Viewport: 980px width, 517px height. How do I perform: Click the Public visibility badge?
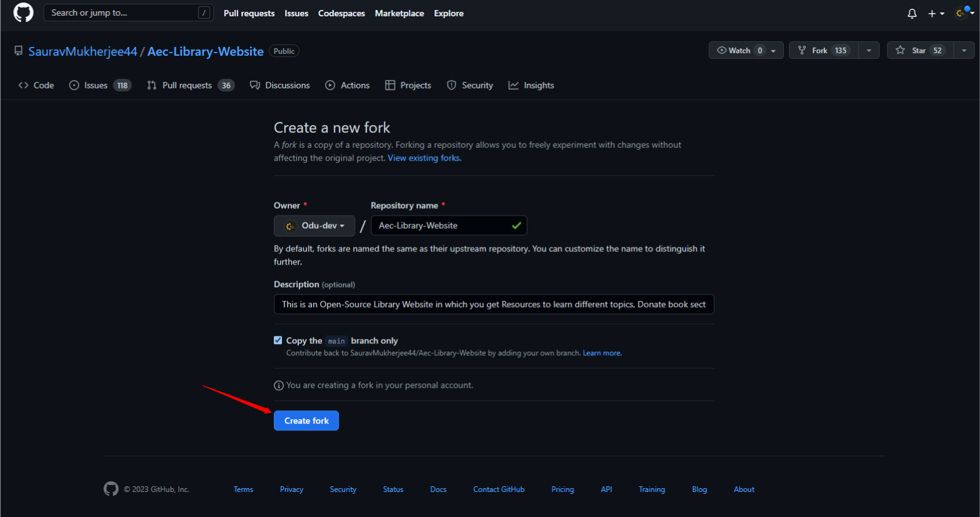pyautogui.click(x=284, y=51)
